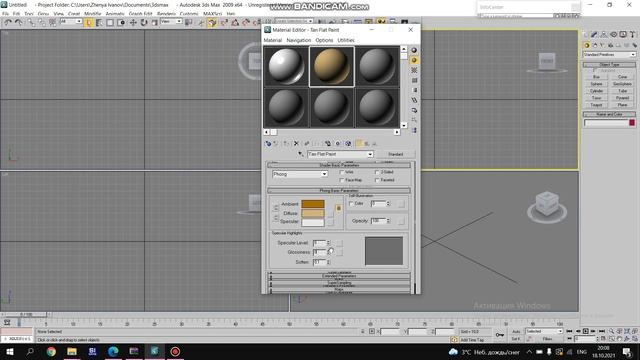
Task: Open the Navigation menu in Material Editor
Action: pos(299,40)
